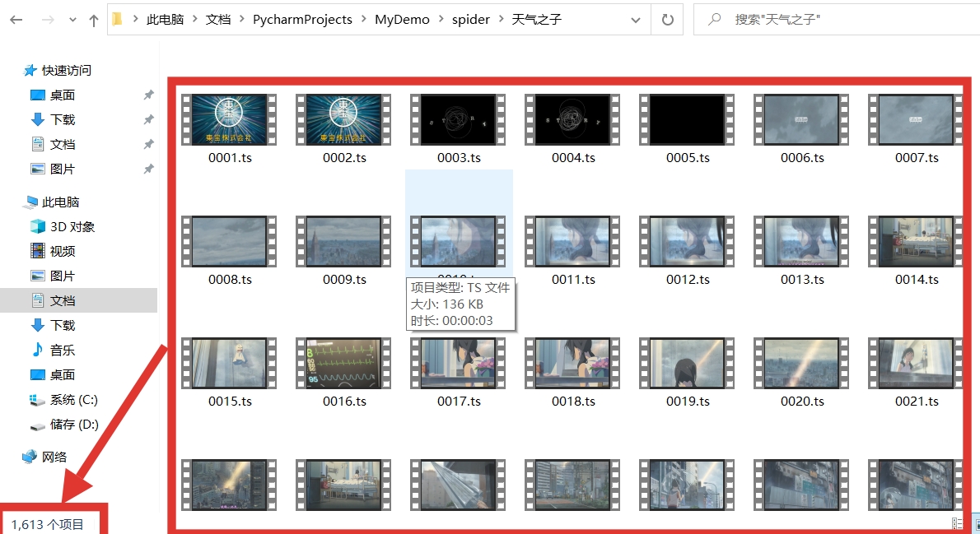Open the recent locations dropdown arrow
Screen dimensions: 980x534
[x=72, y=20]
